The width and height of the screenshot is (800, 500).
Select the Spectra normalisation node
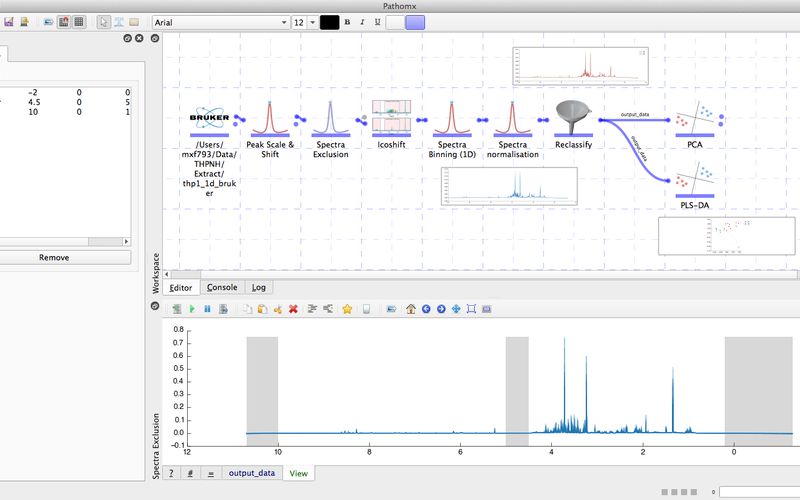pyautogui.click(x=513, y=119)
